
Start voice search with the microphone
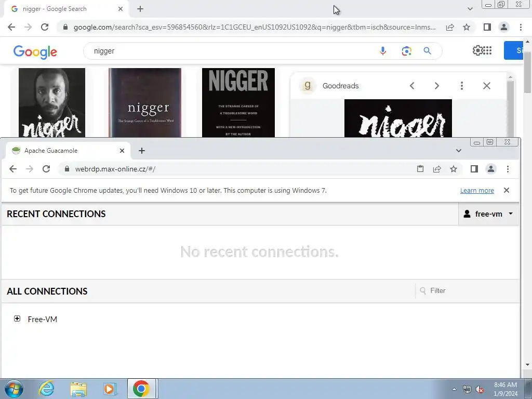coord(383,51)
